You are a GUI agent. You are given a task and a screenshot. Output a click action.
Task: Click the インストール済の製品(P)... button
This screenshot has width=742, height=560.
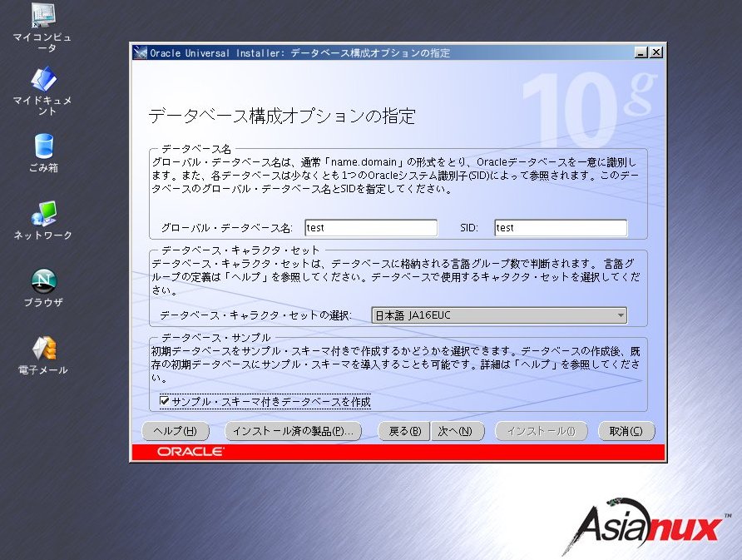294,431
